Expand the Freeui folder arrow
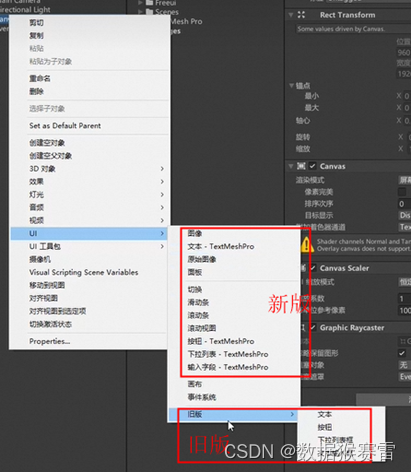 (140, 3)
